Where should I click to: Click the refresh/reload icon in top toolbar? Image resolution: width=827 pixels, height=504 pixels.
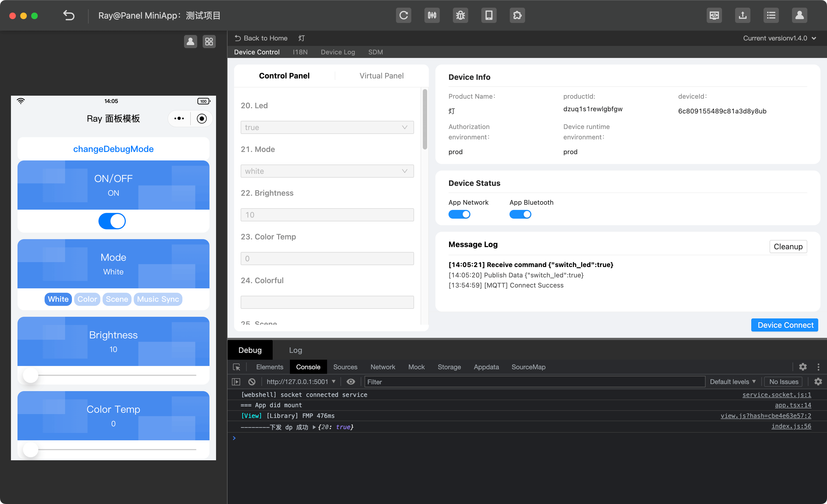click(x=403, y=15)
